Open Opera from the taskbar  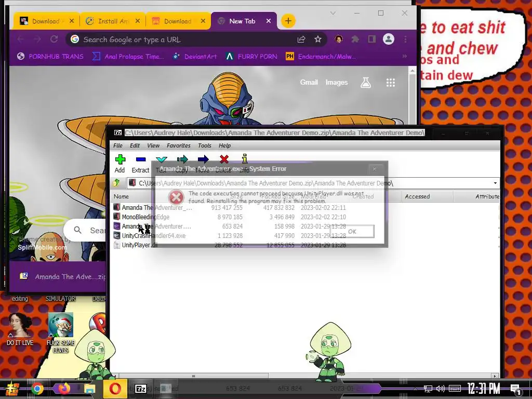(x=115, y=389)
